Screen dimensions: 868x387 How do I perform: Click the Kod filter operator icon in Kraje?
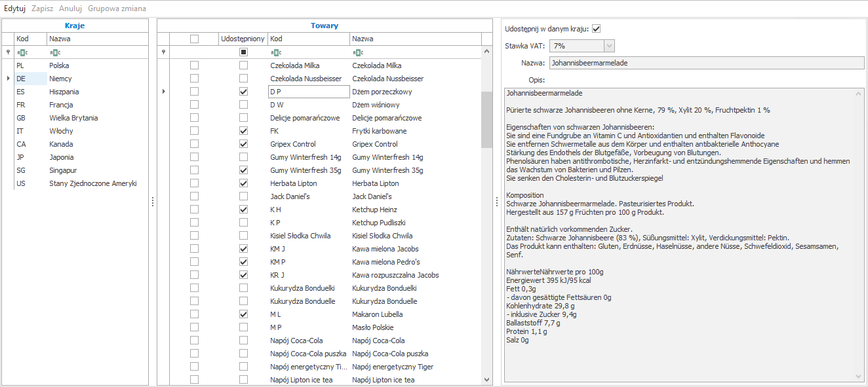(22, 52)
